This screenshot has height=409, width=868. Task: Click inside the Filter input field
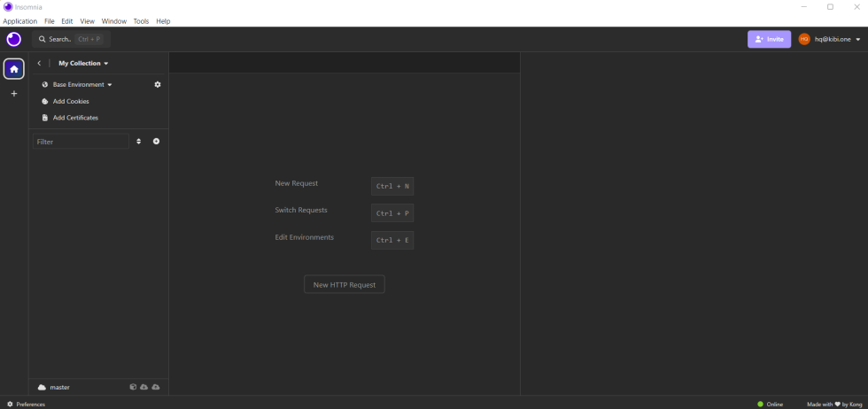coord(81,142)
